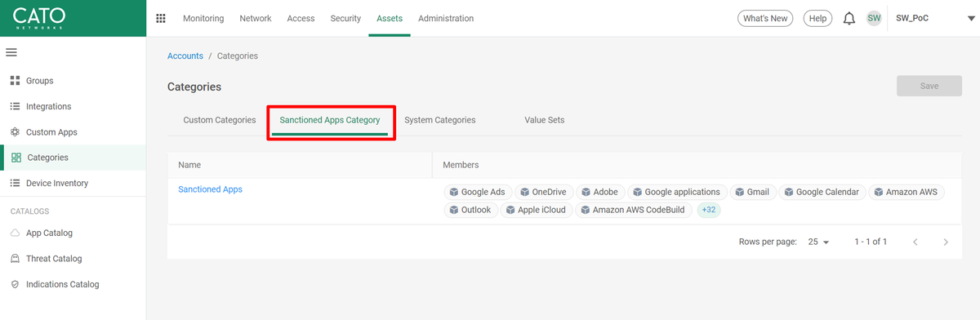980x320 pixels.
Task: Open the Network menu
Action: click(256, 18)
